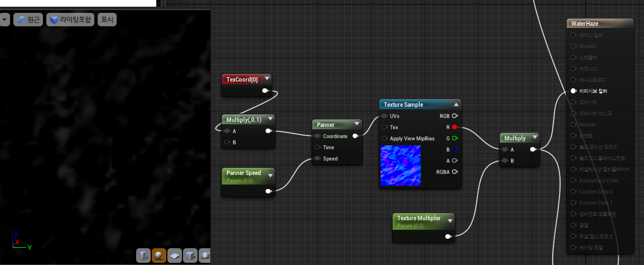Click the right Multiply node output pin

click(533, 149)
